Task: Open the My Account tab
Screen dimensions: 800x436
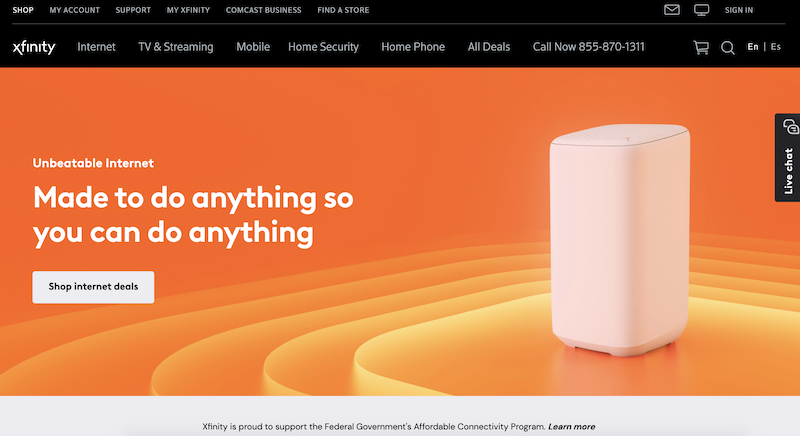Action: (74, 10)
